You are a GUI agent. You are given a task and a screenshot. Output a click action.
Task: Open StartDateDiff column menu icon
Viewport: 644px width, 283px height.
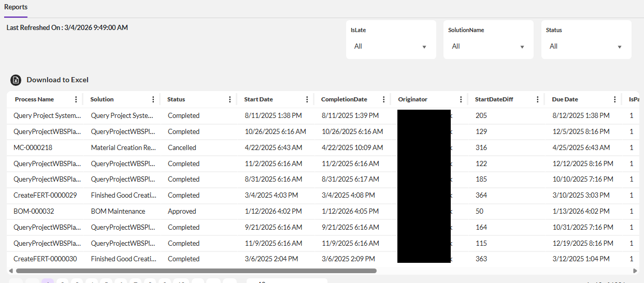pyautogui.click(x=538, y=99)
